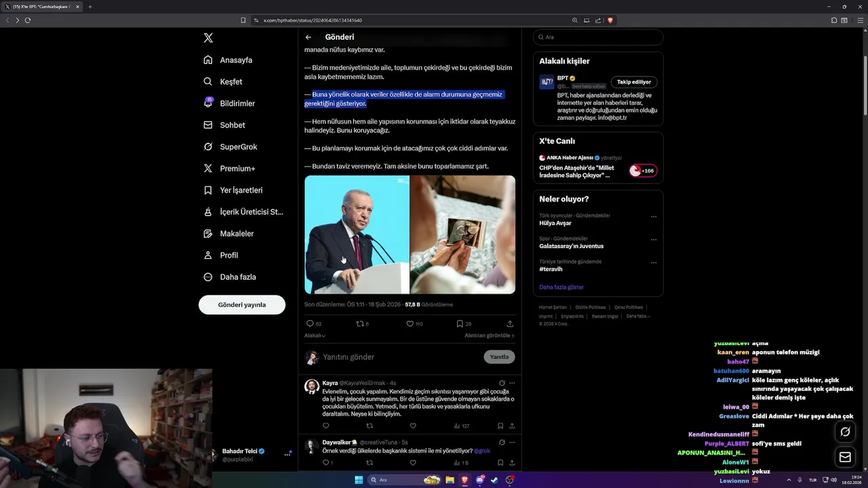Reload the browser page
Image resolution: width=868 pixels, height=488 pixels.
click(x=28, y=20)
